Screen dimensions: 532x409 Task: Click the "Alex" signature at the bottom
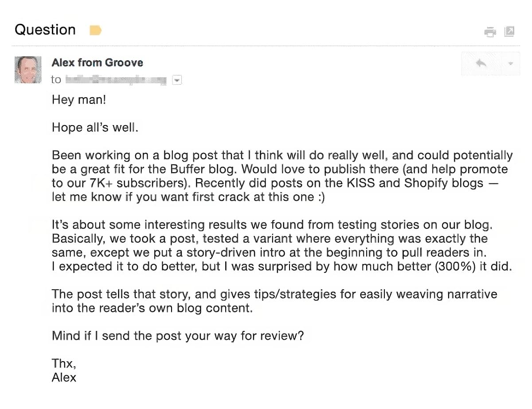(x=64, y=378)
